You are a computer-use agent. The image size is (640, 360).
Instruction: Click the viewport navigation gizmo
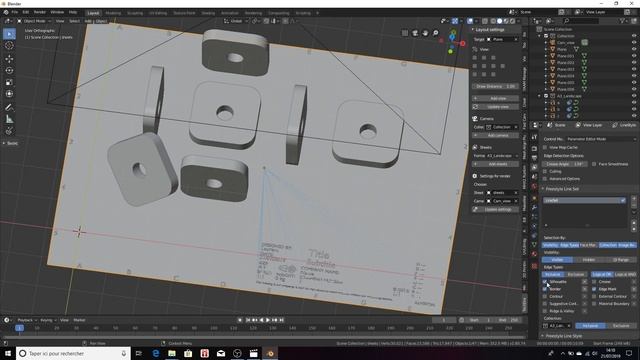(x=452, y=41)
